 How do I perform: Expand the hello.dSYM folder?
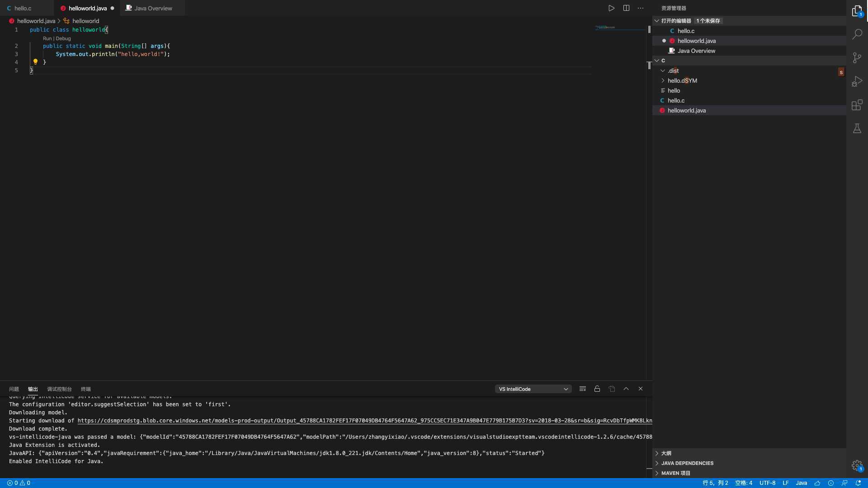click(663, 80)
